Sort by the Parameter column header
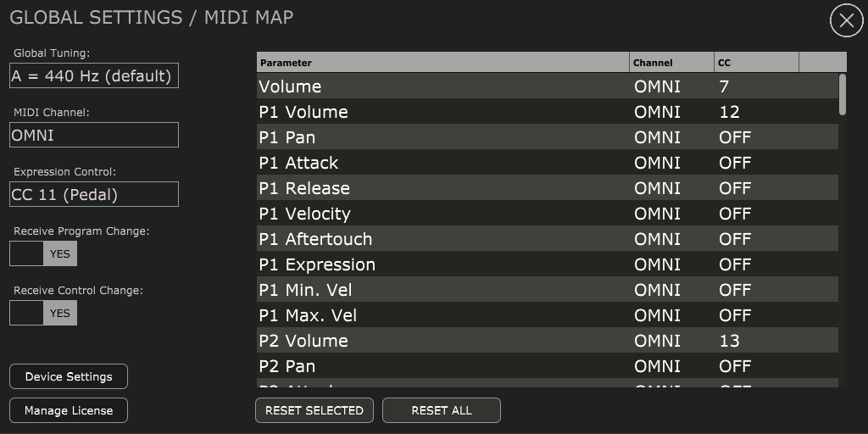 (x=442, y=63)
